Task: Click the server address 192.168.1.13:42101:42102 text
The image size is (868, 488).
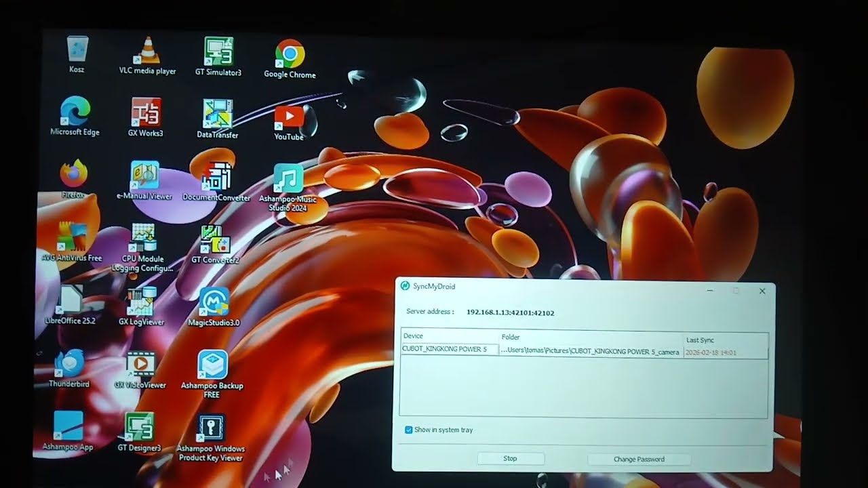Action: point(511,312)
